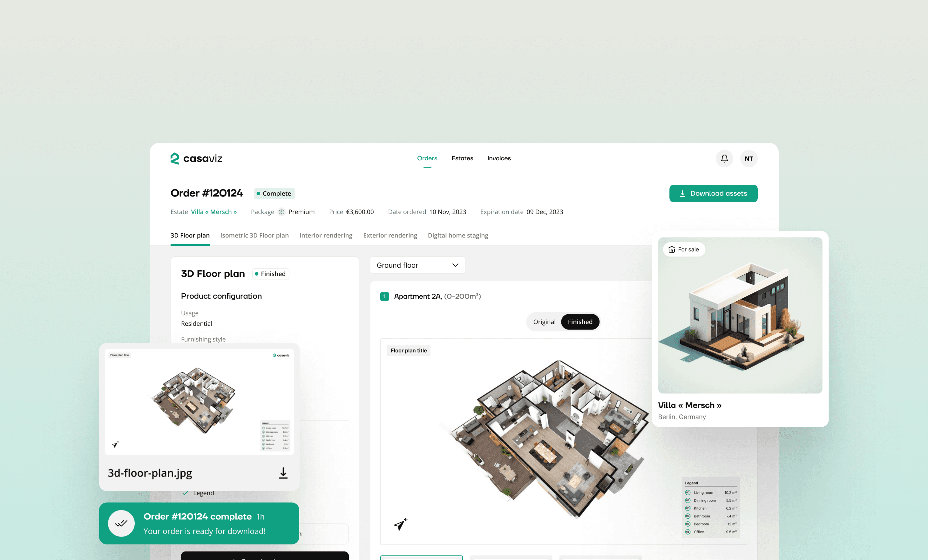Screen dimensions: 928x560
Task: Click the Premium package icon
Action: (x=281, y=212)
